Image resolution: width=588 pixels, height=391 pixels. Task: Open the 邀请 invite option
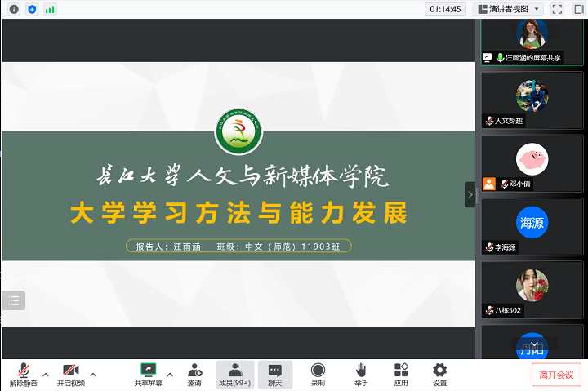tap(194, 375)
